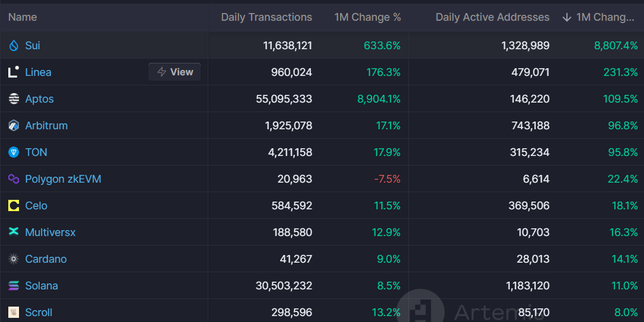The height and width of the screenshot is (322, 644).
Task: Select Aptos active addresses 146,220
Action: [x=530, y=99]
